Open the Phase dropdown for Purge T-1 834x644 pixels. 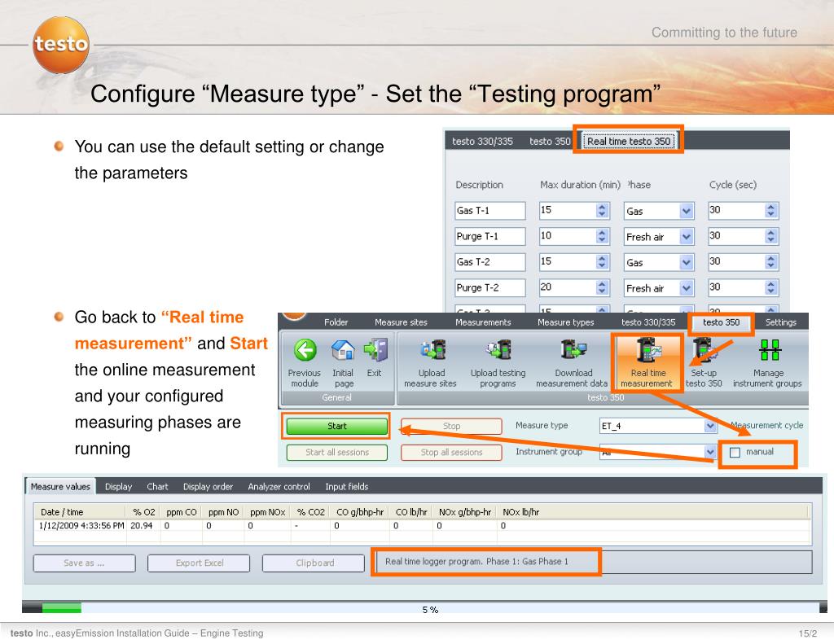tap(687, 237)
